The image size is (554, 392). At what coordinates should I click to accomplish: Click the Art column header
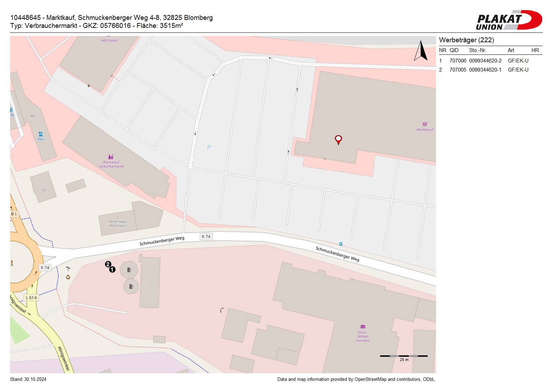[511, 50]
